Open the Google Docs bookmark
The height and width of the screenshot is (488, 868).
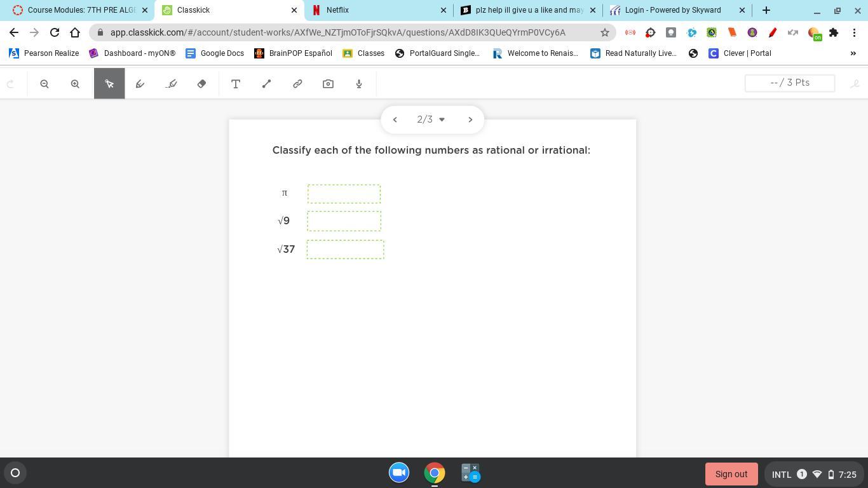coord(215,53)
